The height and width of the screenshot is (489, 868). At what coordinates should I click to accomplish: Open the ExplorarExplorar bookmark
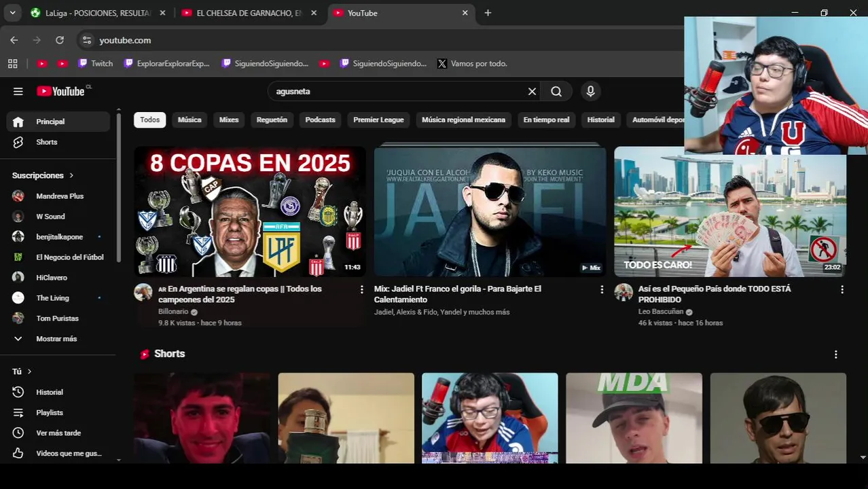coord(167,63)
